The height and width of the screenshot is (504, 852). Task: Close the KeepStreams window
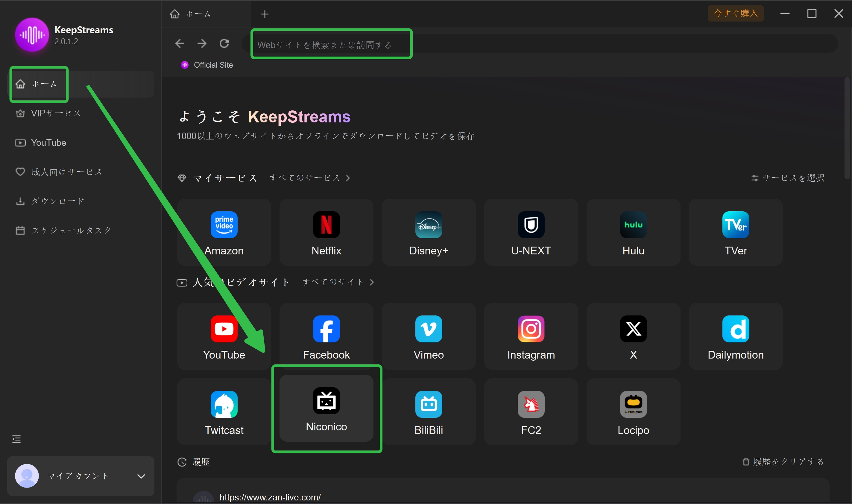point(839,13)
